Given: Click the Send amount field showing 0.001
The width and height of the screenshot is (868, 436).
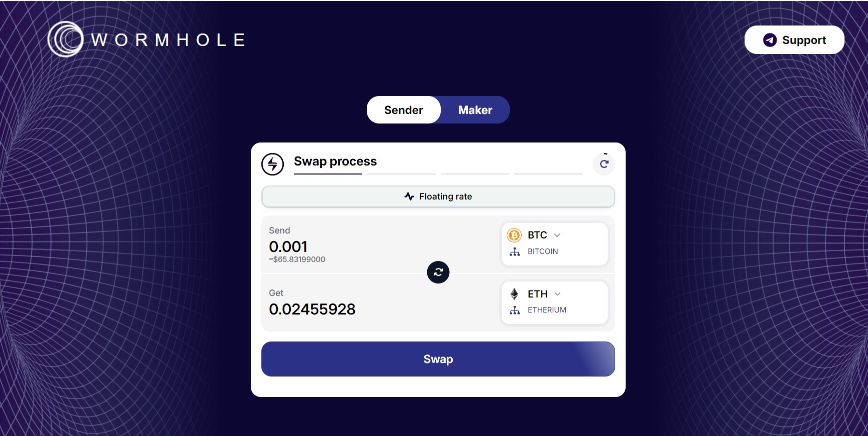Looking at the screenshot, I should coord(288,246).
